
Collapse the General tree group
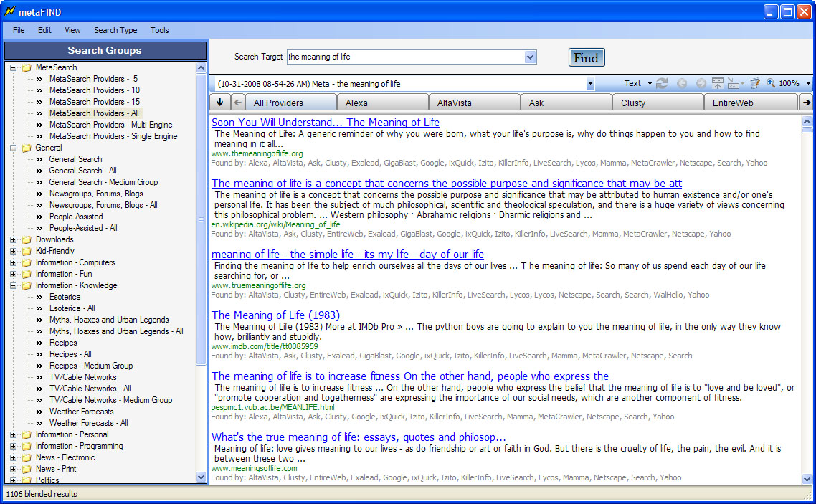click(14, 148)
